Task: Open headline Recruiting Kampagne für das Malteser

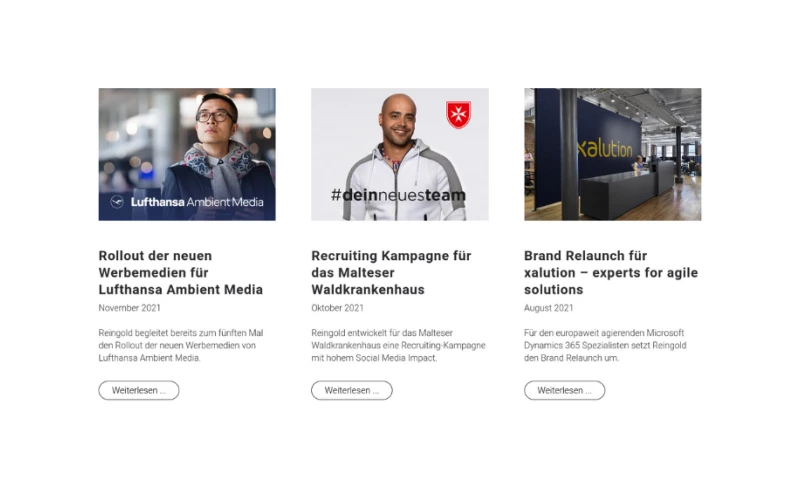Action: coord(391,272)
